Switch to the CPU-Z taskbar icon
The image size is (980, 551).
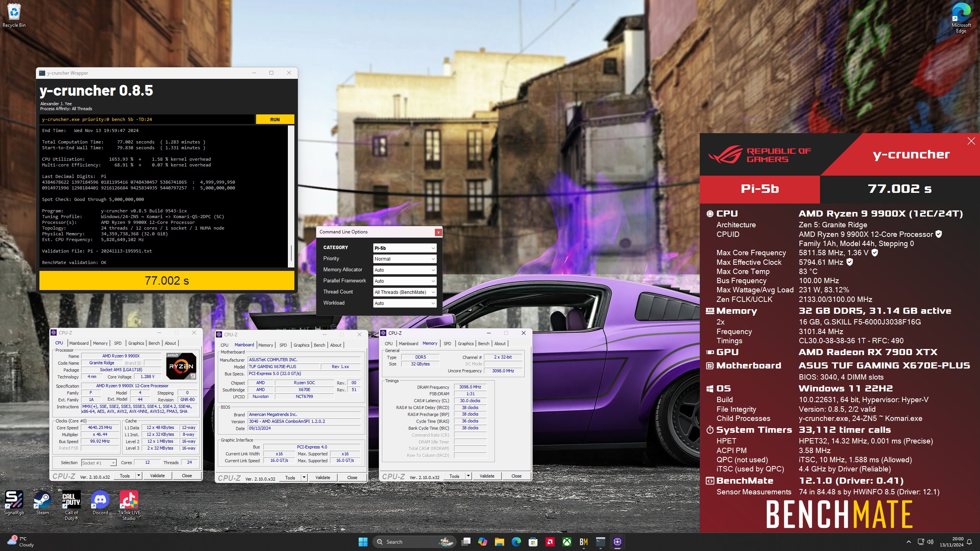617,542
